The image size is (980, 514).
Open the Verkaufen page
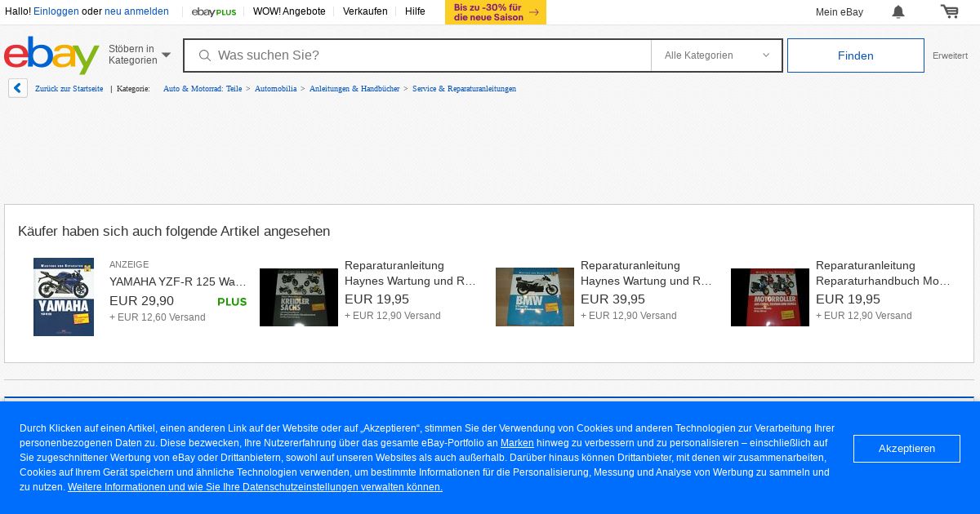pos(365,11)
